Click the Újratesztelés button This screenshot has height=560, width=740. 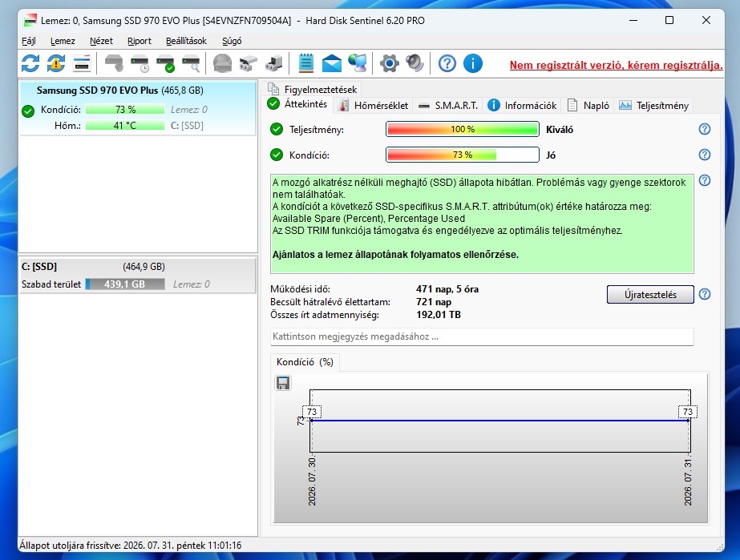pyautogui.click(x=650, y=294)
